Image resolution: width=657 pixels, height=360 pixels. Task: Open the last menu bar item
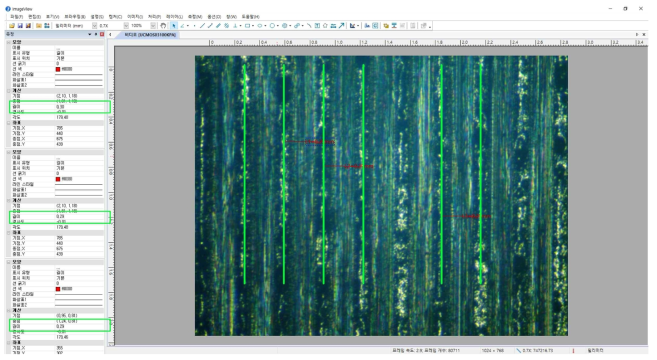tap(251, 17)
